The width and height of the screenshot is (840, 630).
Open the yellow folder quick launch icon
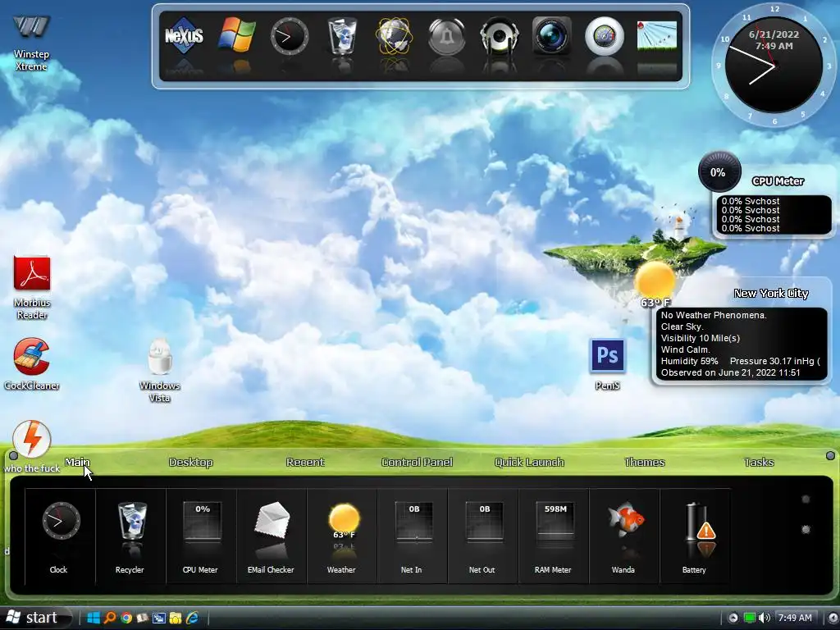(x=176, y=618)
